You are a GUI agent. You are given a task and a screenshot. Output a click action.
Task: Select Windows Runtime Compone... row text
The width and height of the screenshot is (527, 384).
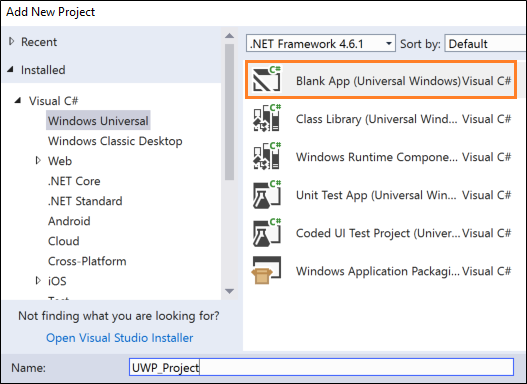[376, 157]
